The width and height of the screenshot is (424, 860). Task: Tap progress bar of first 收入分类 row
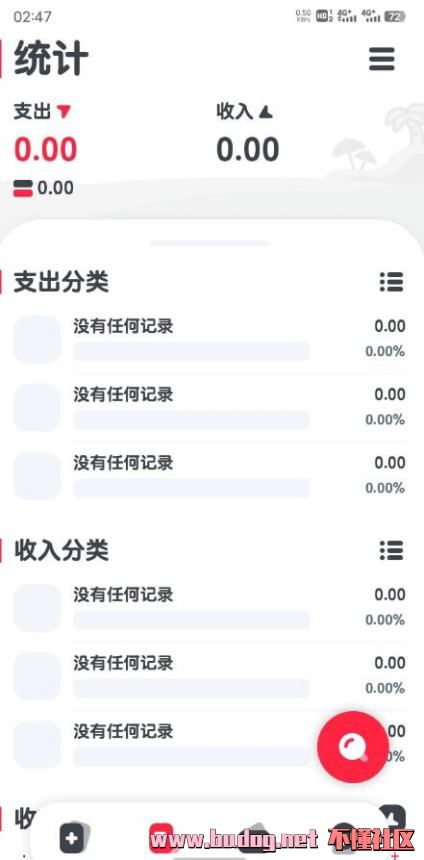[x=191, y=620]
